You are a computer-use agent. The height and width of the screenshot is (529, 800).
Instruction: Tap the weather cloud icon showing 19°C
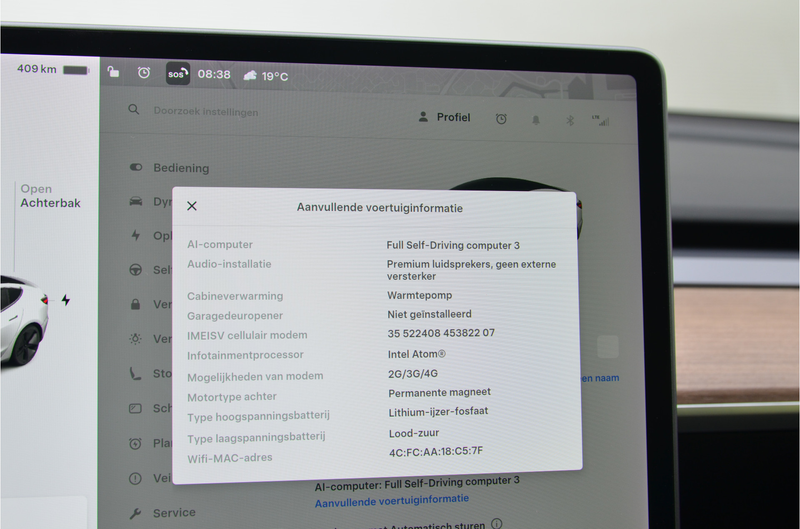point(250,75)
